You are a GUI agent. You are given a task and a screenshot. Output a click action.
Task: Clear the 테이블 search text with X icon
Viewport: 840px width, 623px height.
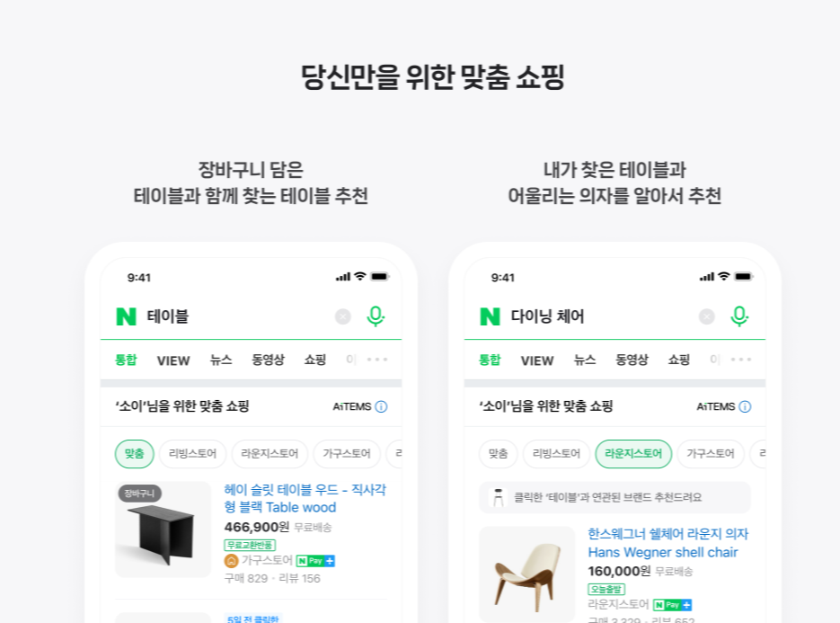click(x=343, y=316)
